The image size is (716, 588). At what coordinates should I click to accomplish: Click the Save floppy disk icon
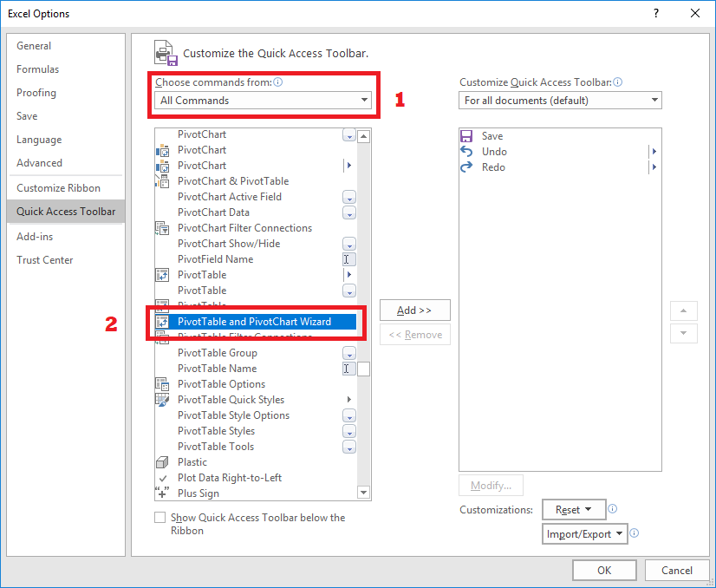[x=466, y=136]
